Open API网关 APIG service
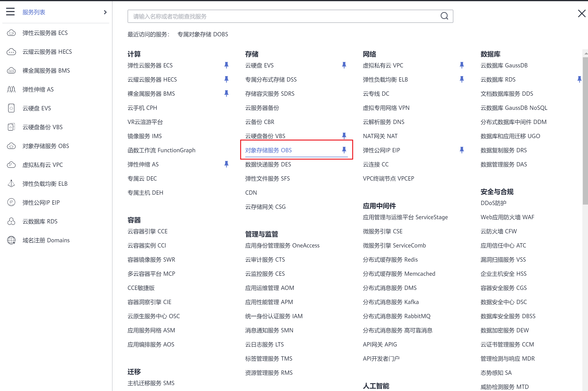This screenshot has width=588, height=391. coord(380,344)
